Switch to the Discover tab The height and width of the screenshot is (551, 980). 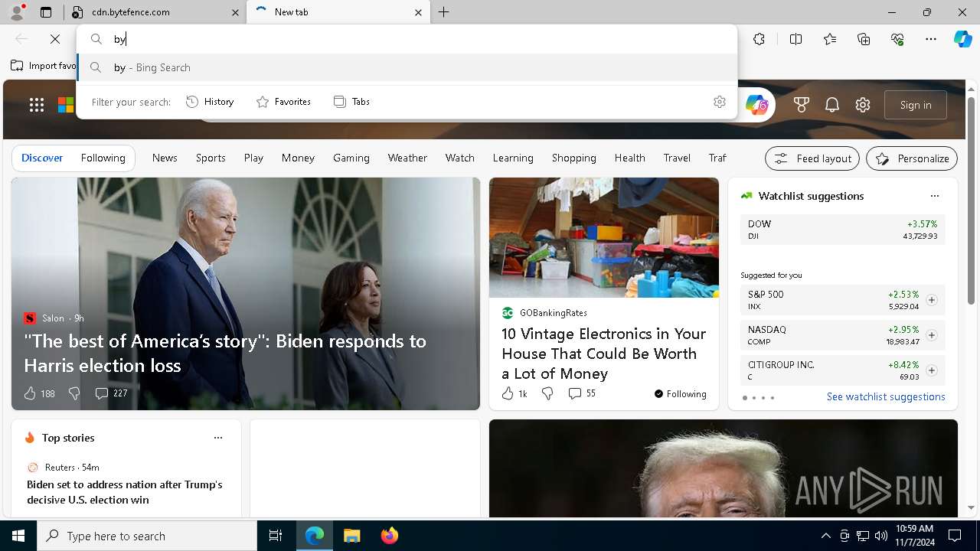pos(42,158)
